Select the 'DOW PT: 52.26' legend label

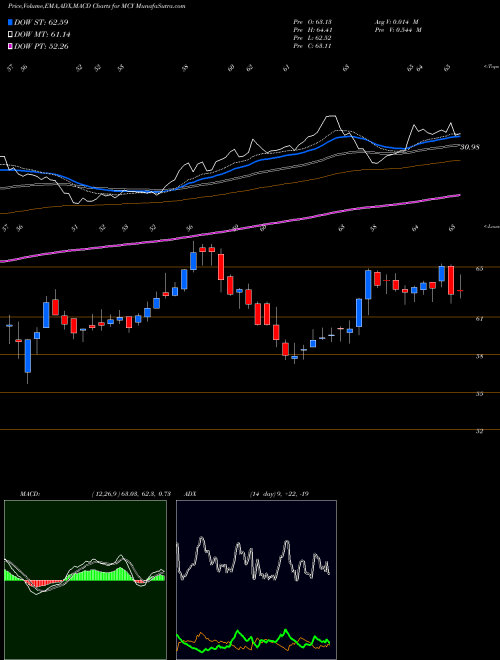(41, 46)
